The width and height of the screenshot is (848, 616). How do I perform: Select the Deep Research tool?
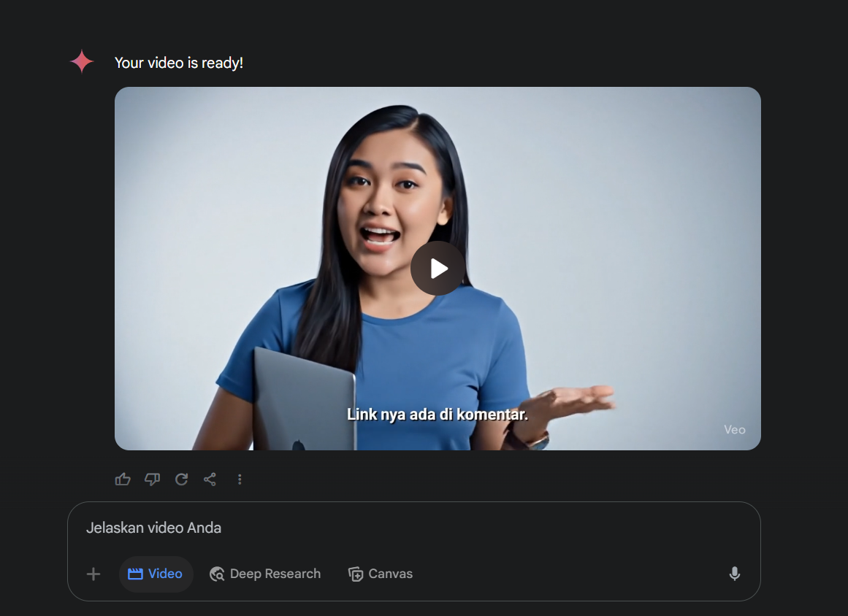pyautogui.click(x=265, y=574)
